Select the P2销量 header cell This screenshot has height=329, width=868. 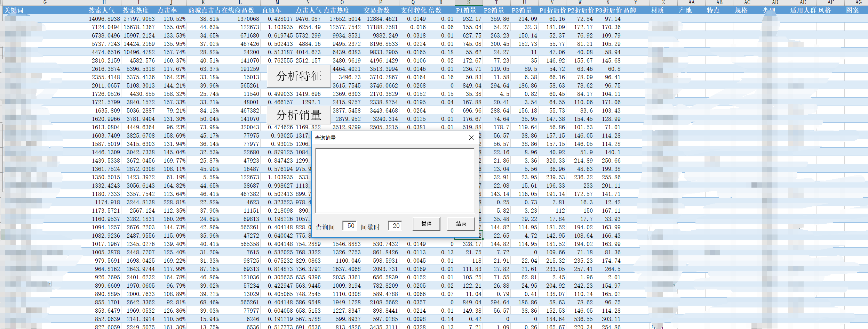coord(496,10)
